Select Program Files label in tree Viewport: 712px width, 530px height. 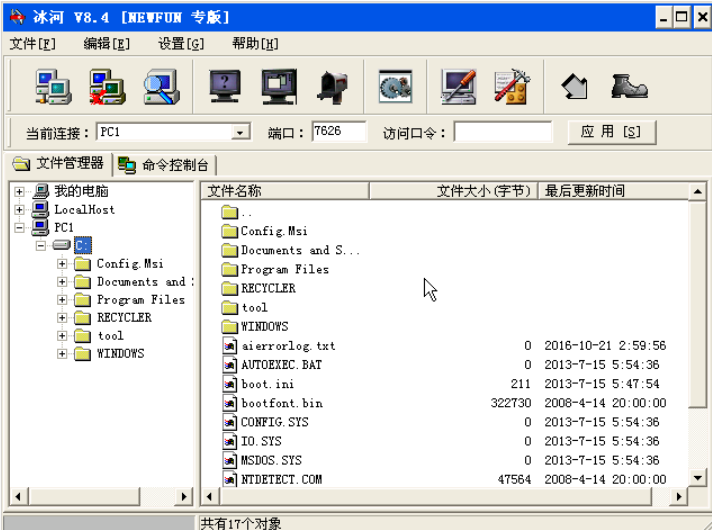141,300
